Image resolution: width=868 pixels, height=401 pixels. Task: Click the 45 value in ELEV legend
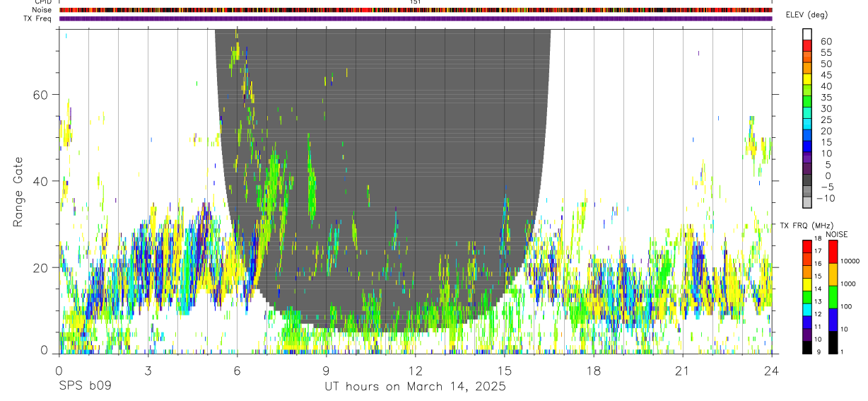(x=826, y=75)
